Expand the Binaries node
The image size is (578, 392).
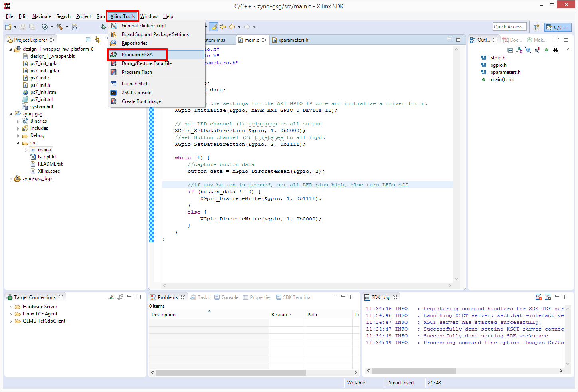[x=18, y=121]
